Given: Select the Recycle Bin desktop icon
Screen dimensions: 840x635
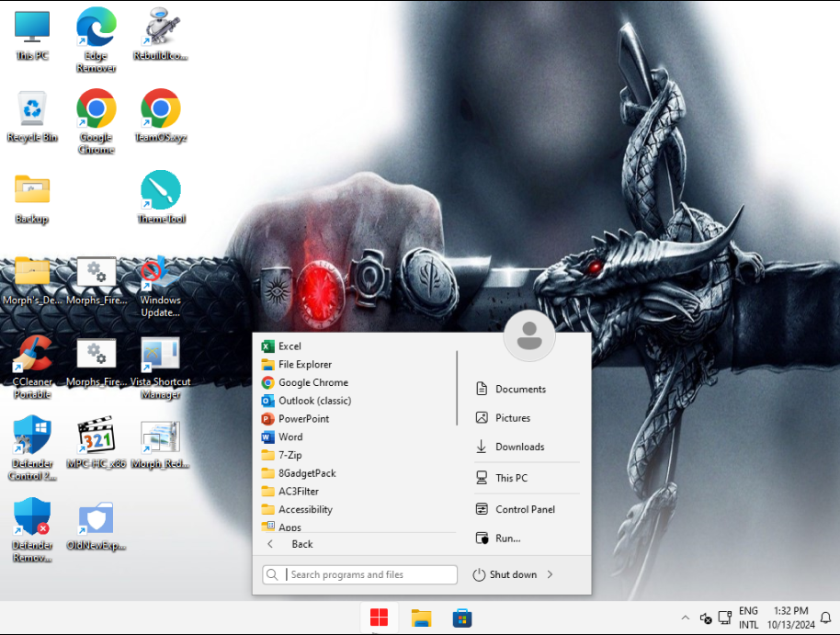Looking at the screenshot, I should [x=32, y=116].
